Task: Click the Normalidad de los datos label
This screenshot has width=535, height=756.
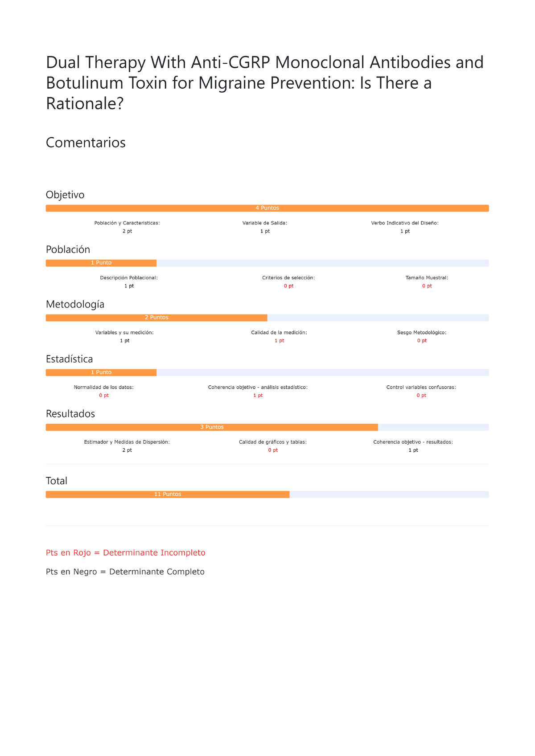Action: tap(103, 387)
